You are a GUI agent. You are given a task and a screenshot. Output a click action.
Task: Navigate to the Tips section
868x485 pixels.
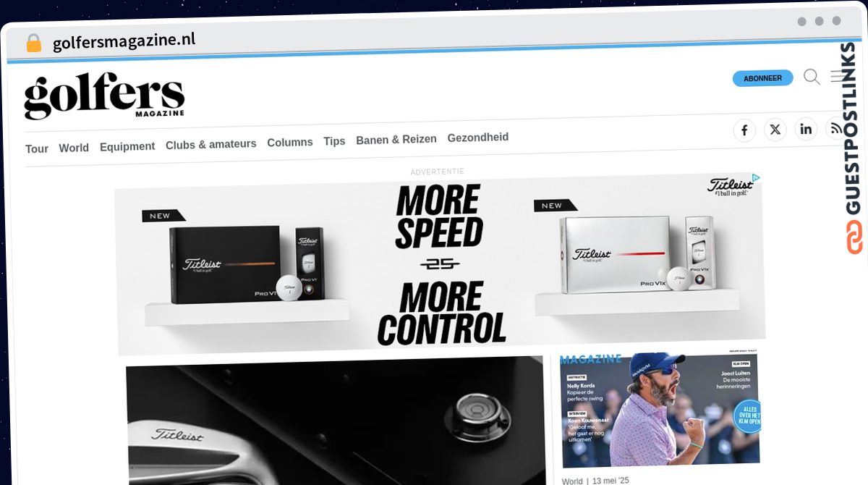pyautogui.click(x=334, y=141)
